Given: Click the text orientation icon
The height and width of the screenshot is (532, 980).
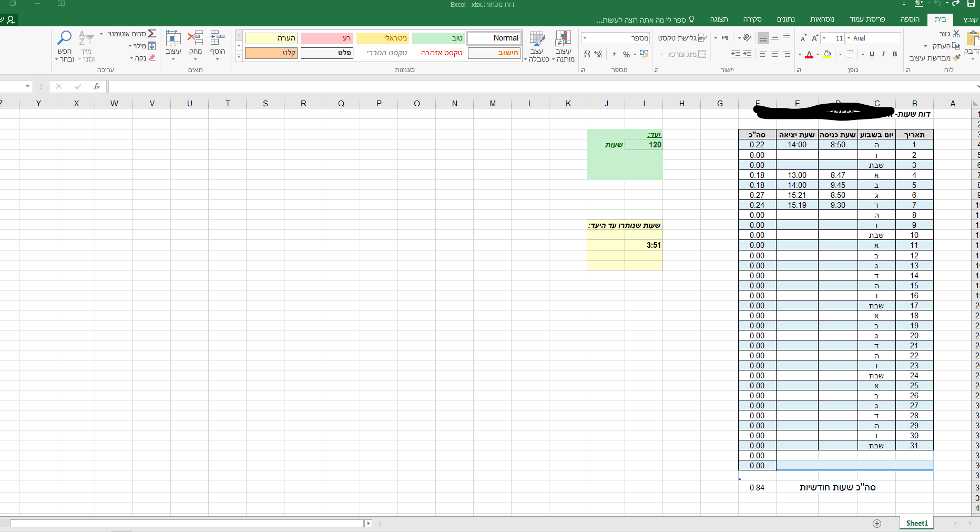Looking at the screenshot, I should click(x=747, y=38).
